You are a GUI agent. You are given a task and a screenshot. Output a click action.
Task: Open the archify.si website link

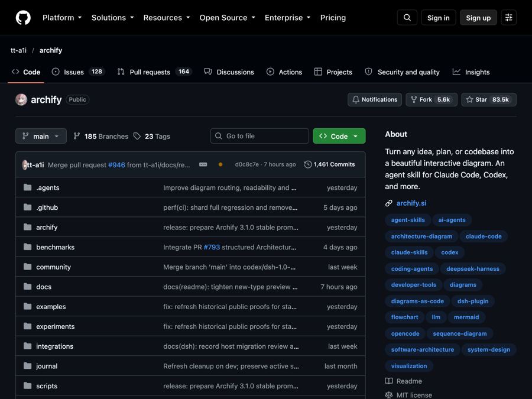(x=411, y=203)
